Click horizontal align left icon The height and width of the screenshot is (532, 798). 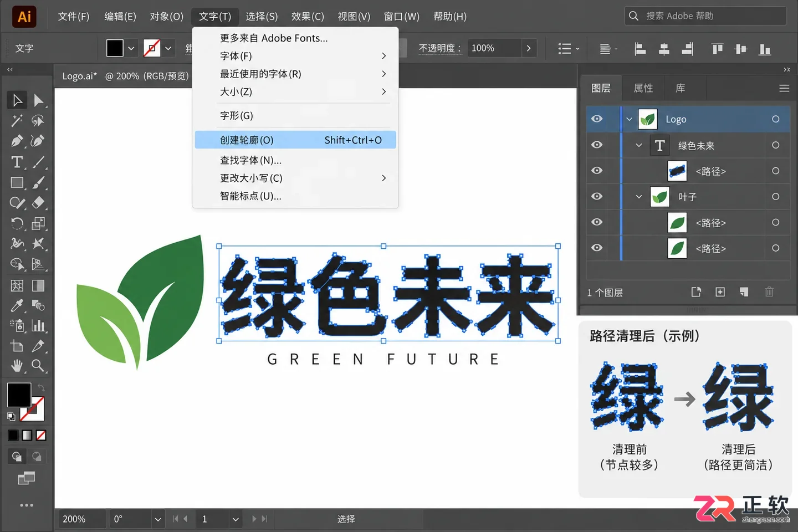click(x=640, y=49)
